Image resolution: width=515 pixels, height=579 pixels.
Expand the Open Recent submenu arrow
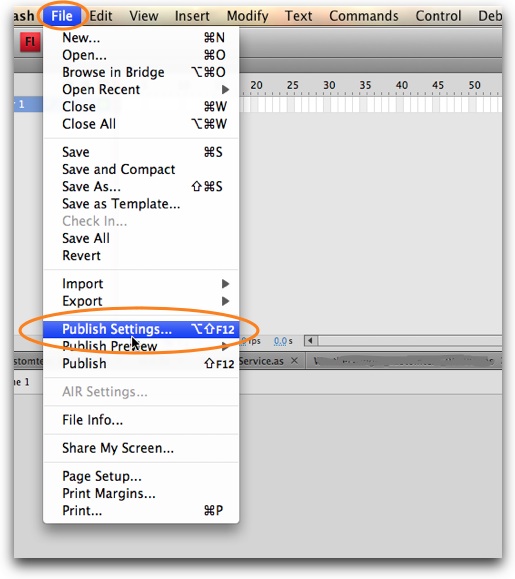coord(225,89)
